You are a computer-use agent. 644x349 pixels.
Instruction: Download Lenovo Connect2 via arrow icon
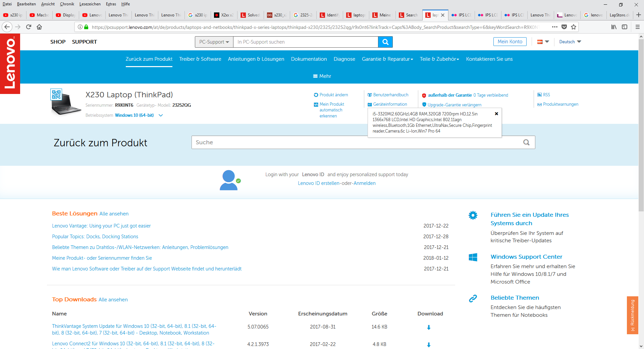point(429,345)
